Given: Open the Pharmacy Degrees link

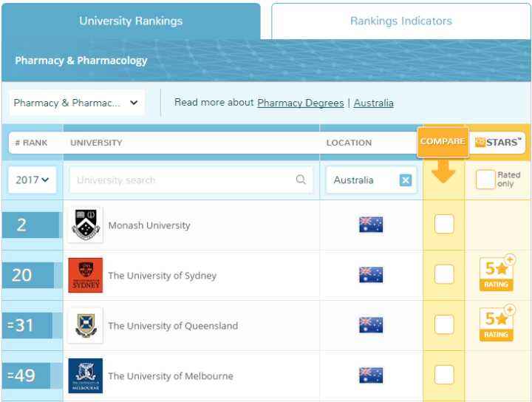Looking at the screenshot, I should click(301, 103).
